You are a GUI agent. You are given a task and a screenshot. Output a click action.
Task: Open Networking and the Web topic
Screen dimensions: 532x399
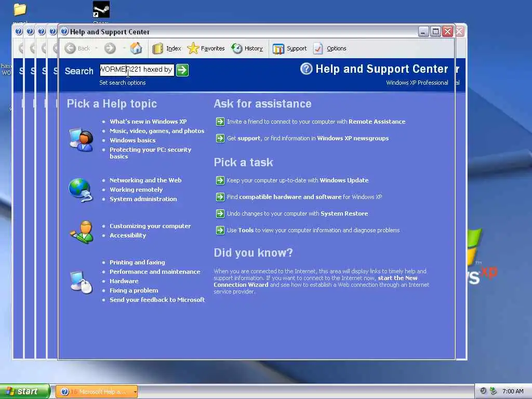[145, 180]
